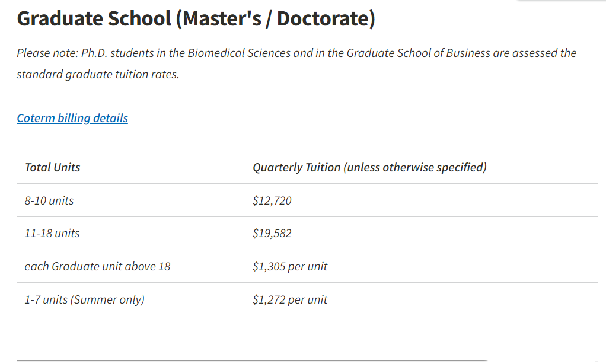The height and width of the screenshot is (364, 606).
Task: Click the standard graduate tuition rates text
Action: point(98,74)
